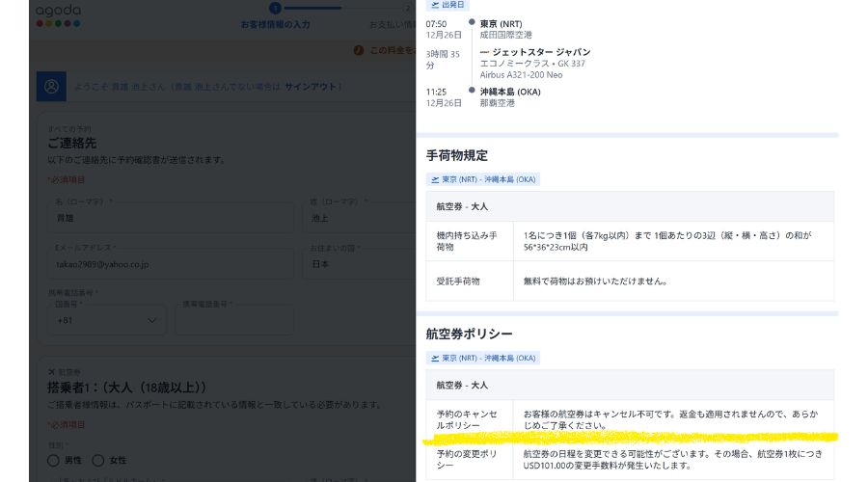
Task: Click the 1名につき1個（各7kg以内）baggage description
Action: tap(667, 241)
